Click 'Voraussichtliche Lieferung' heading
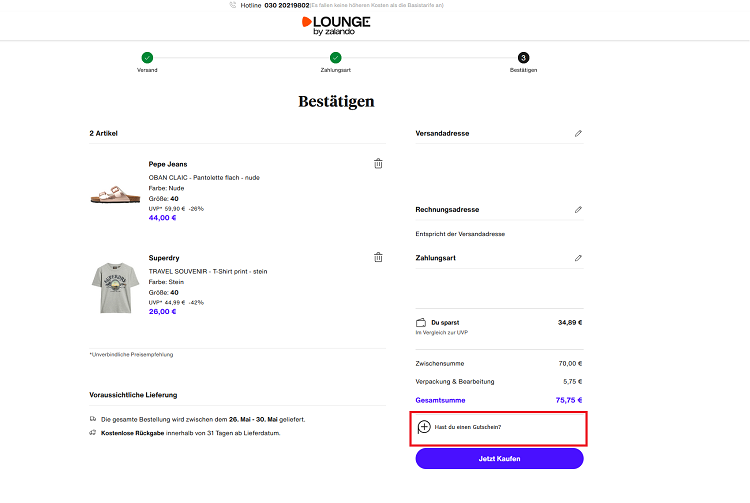This screenshot has width=750, height=503. tap(133, 395)
